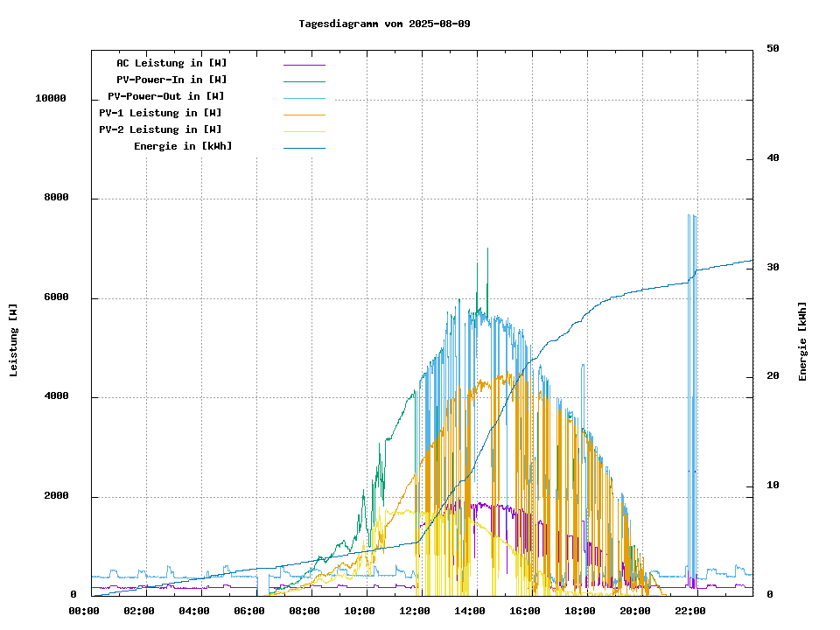Select the 30 label on the energy axis
The image size is (840, 630).
pos(773,268)
